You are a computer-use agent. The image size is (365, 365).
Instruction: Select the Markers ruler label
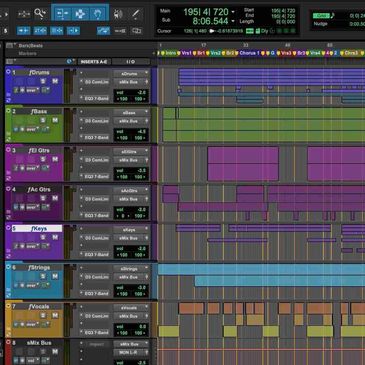tap(28, 53)
